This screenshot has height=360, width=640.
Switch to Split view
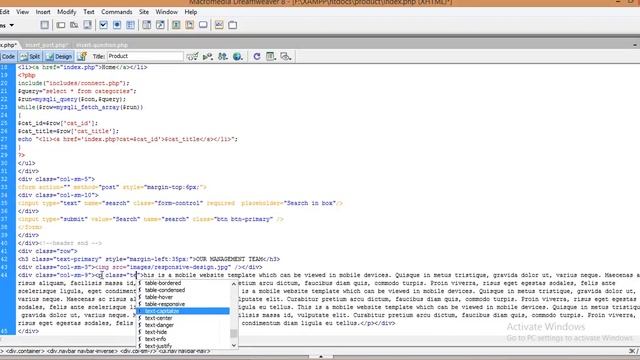tap(31, 56)
